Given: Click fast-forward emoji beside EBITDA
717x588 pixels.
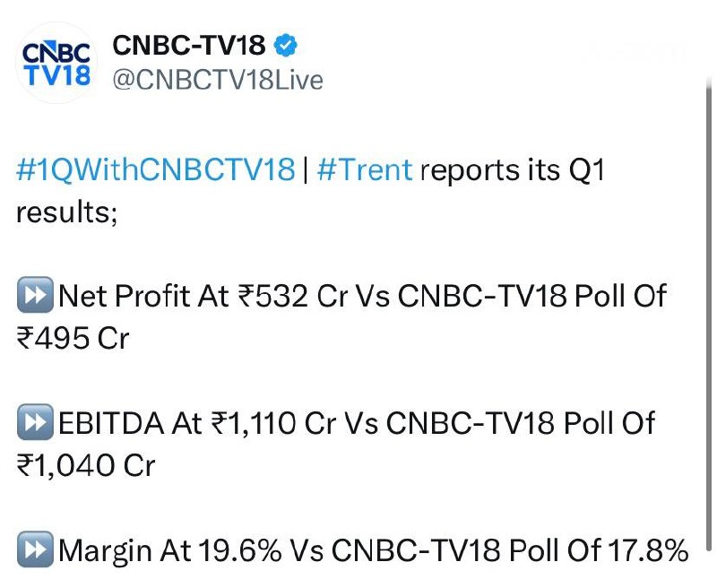Looking at the screenshot, I should (x=35, y=422).
